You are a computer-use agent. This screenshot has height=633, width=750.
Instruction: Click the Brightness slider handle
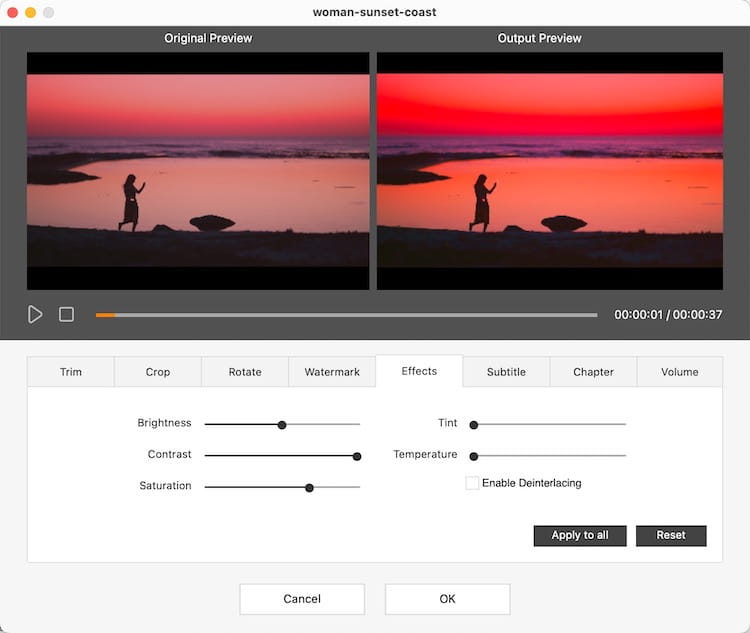coord(282,424)
